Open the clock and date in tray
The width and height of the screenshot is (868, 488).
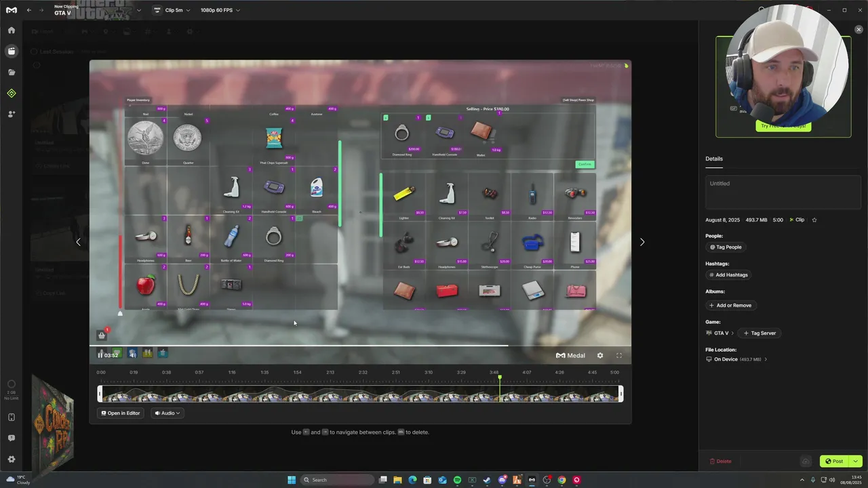tap(850, 480)
